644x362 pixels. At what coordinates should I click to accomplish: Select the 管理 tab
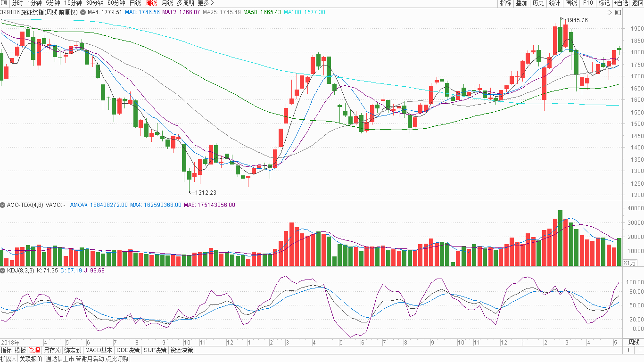click(34, 350)
